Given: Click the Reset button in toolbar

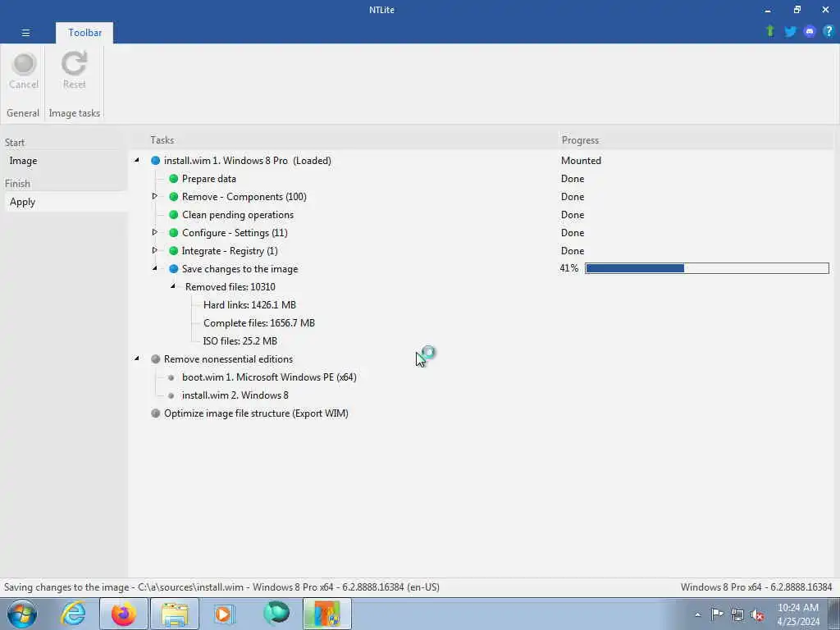Looking at the screenshot, I should click(74, 71).
